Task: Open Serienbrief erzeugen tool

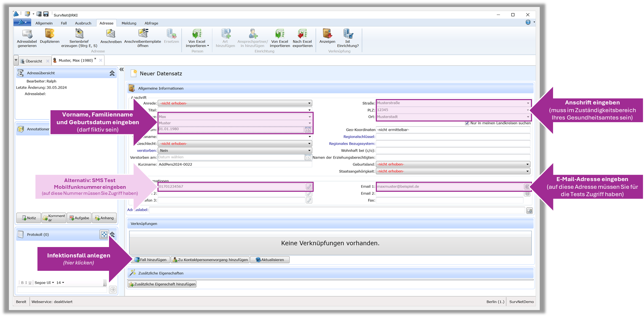Action: click(79, 34)
